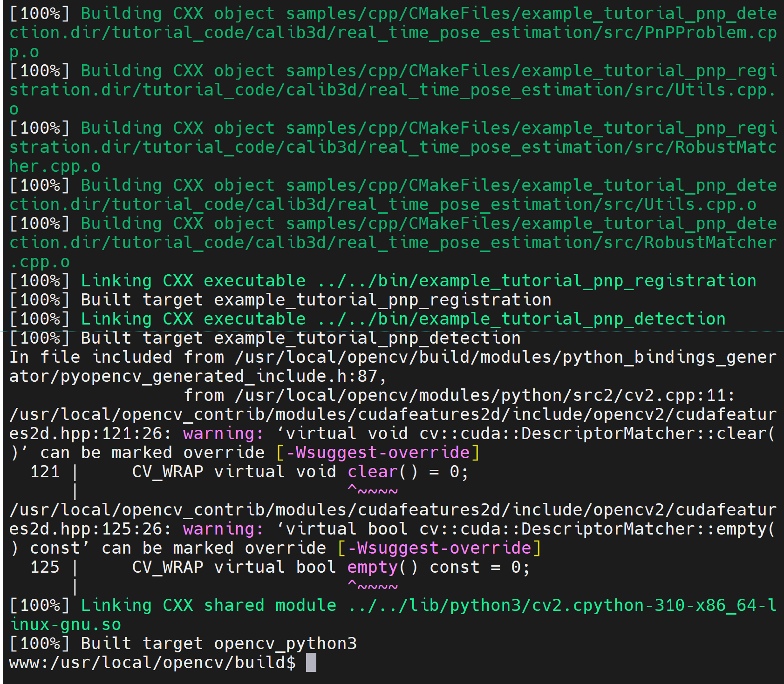Click 'pyopencv_generated_include.h:87' text
The image size is (784, 684).
point(218,376)
